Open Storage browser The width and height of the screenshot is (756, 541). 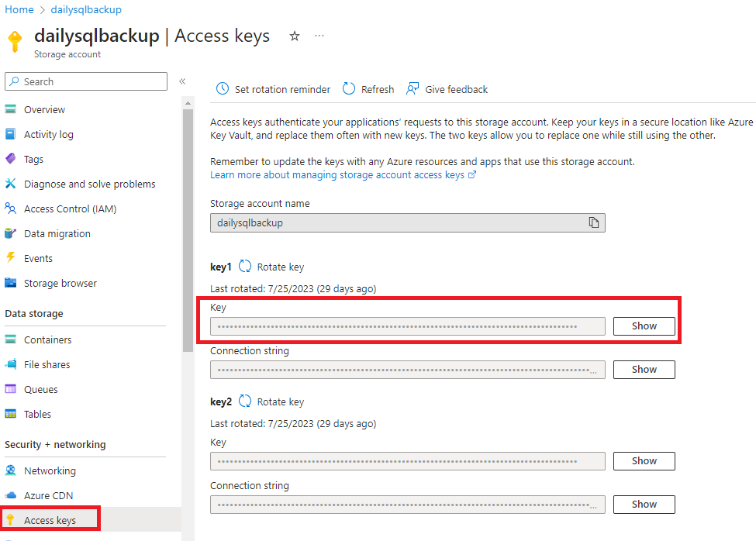pos(60,283)
